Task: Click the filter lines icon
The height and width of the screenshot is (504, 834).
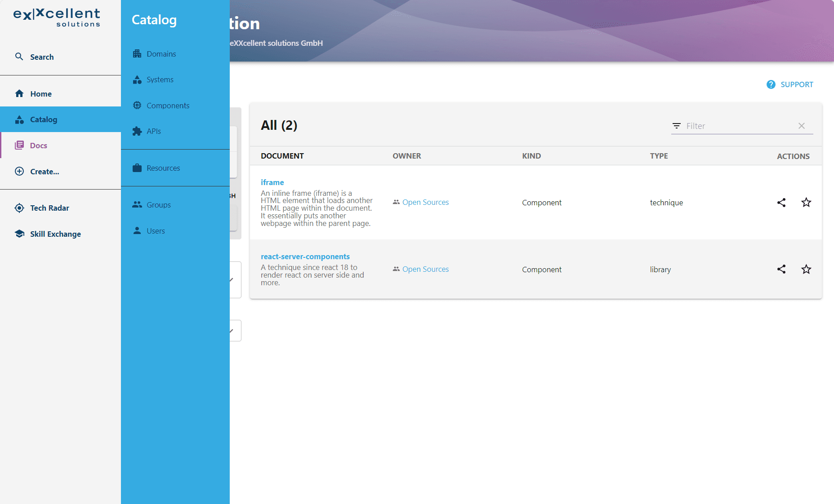Action: tap(677, 126)
